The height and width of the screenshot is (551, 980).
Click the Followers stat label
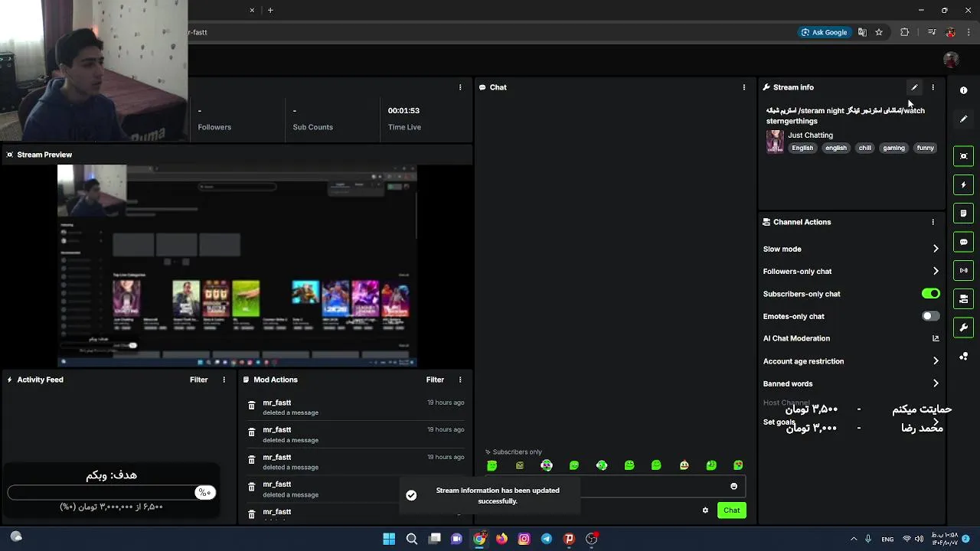(x=214, y=127)
